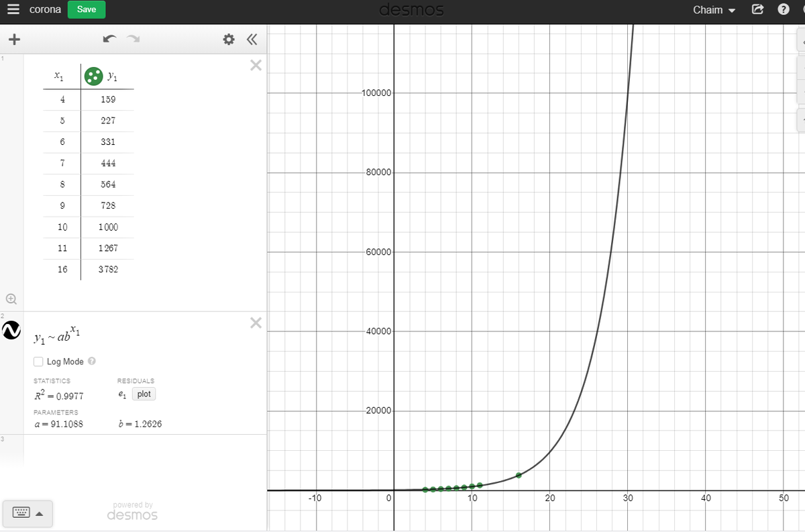Screen dimensions: 805x532
Task: Plot the residuals e1
Action: point(144,394)
